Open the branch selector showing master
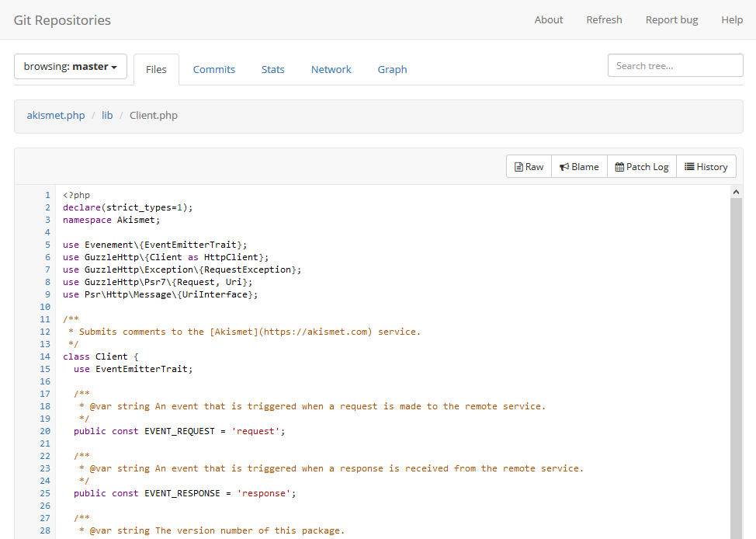This screenshot has height=539, width=756. click(x=70, y=66)
